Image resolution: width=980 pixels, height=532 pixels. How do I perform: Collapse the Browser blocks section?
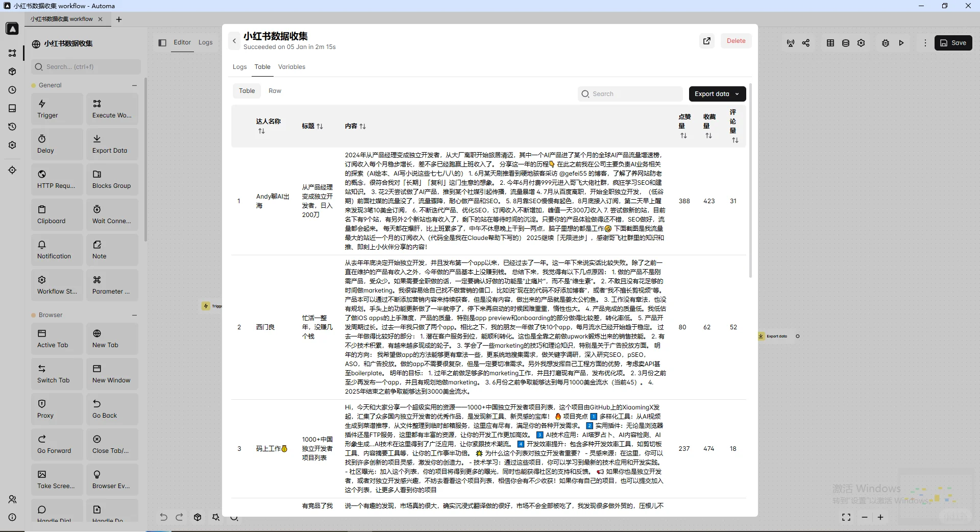tap(134, 315)
